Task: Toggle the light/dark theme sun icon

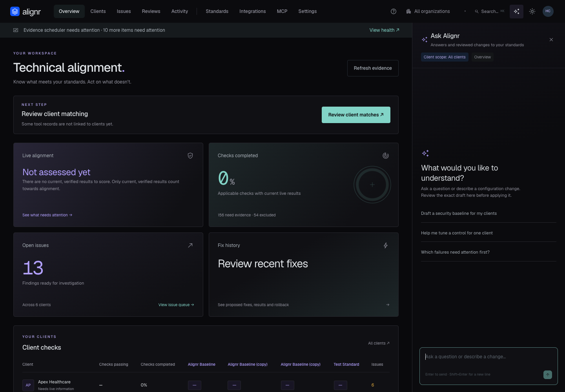Action: point(532,11)
